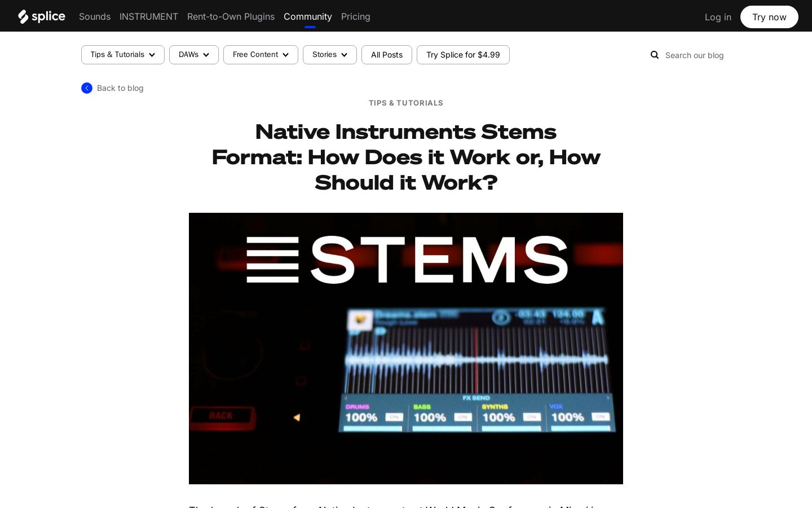Viewport: 812px width, 508px height.
Task: Go to Rent-to-Own Plugins
Action: tap(231, 16)
